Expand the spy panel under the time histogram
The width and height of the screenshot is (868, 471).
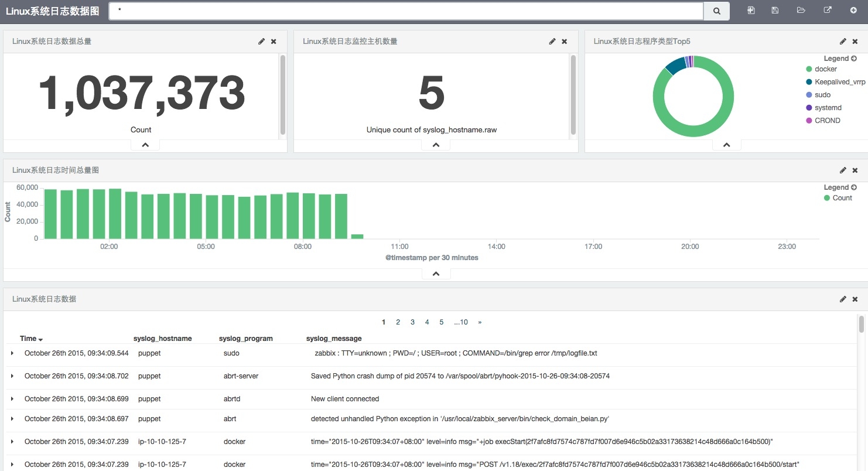pyautogui.click(x=436, y=274)
